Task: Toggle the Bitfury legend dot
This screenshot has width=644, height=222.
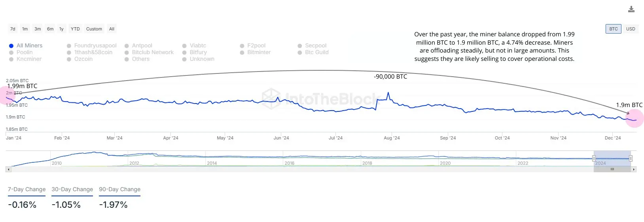Action: [x=184, y=53]
